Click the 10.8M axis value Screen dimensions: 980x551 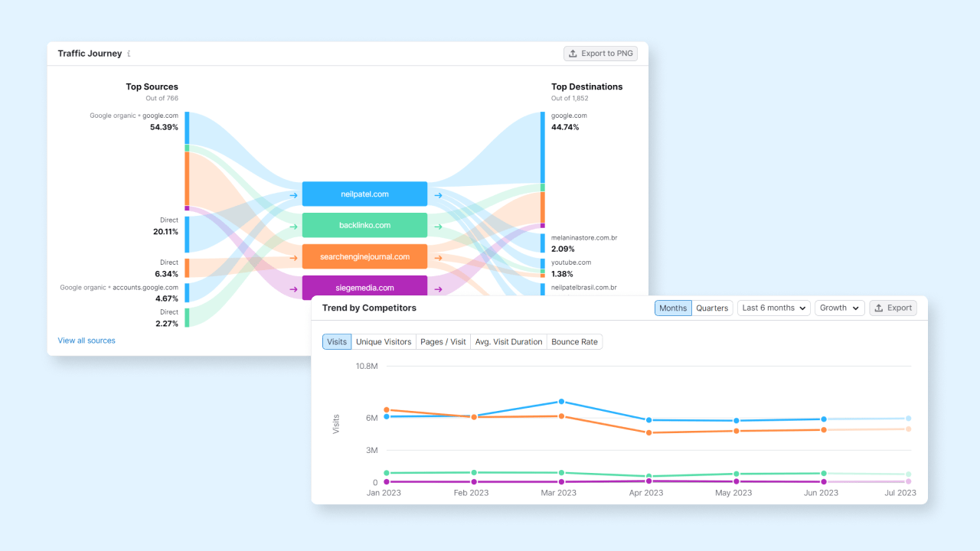tap(367, 367)
